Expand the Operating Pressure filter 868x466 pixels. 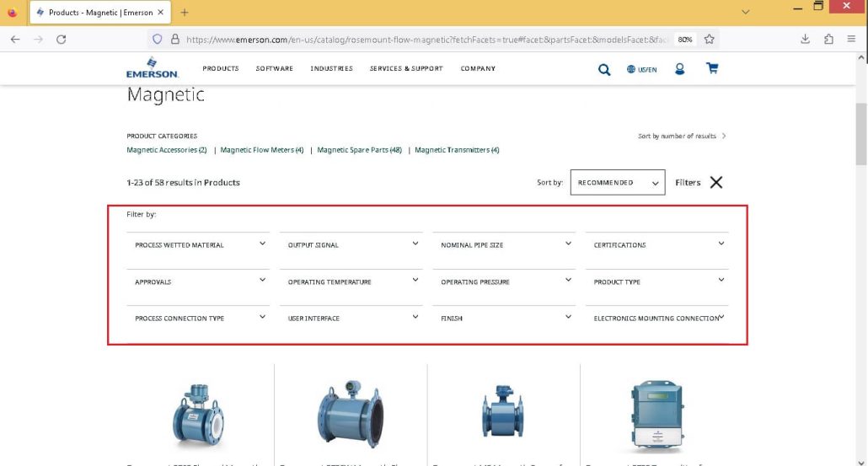point(504,281)
